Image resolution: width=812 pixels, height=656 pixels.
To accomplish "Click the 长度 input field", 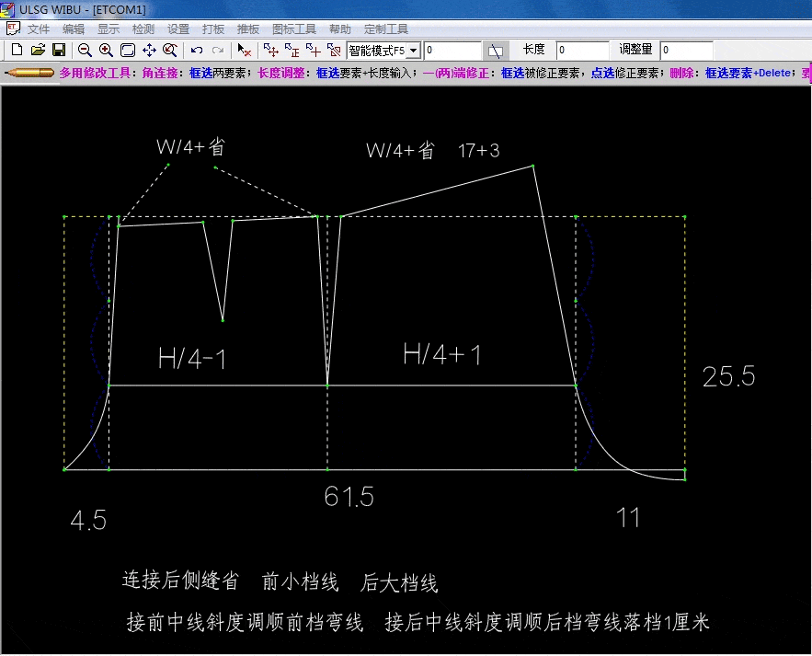I will 582,51.
